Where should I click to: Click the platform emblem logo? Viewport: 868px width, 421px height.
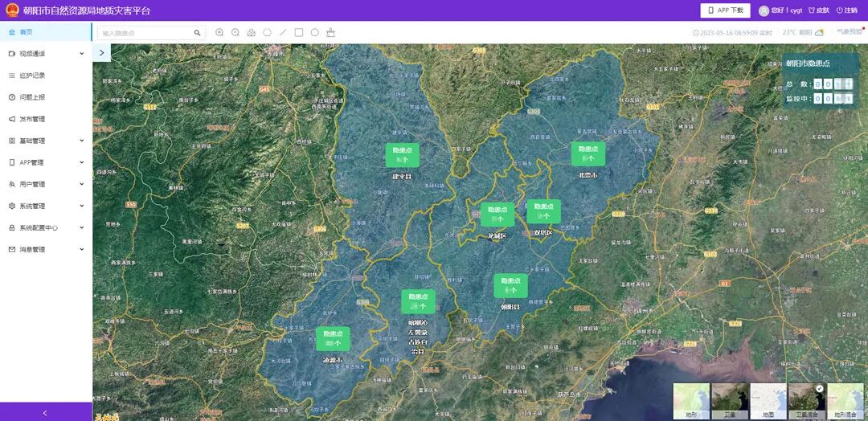(12, 10)
